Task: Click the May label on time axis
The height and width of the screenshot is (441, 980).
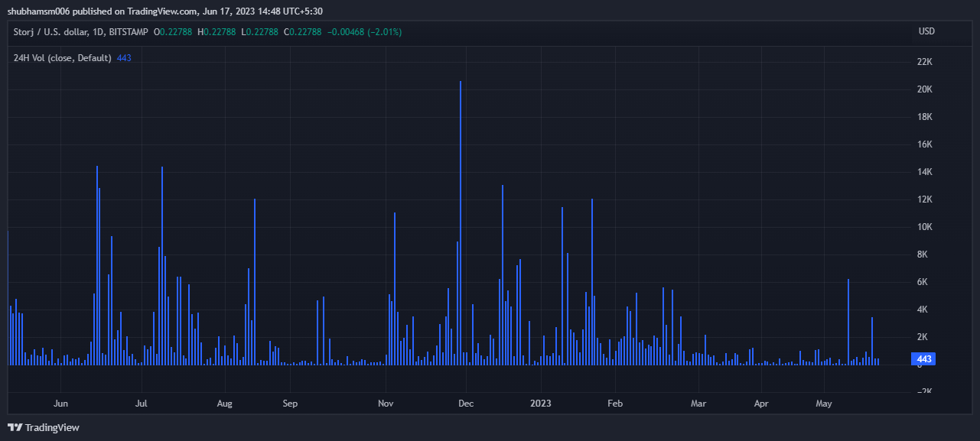Action: (x=824, y=404)
